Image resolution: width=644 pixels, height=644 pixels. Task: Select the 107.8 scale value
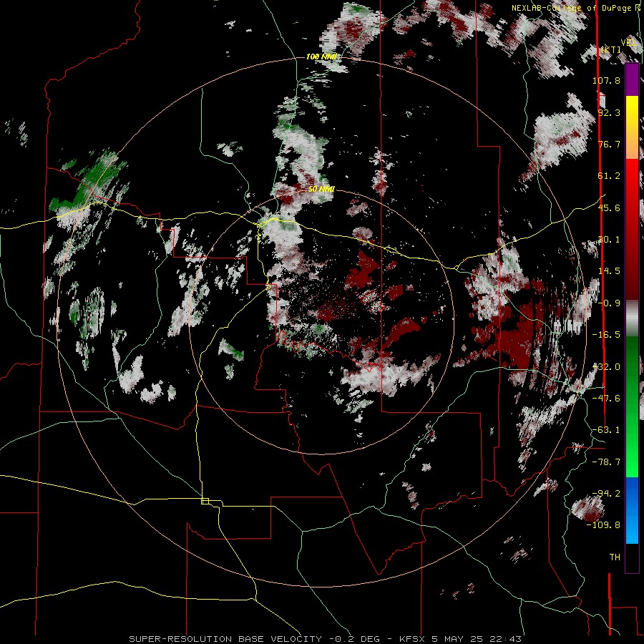(x=606, y=80)
